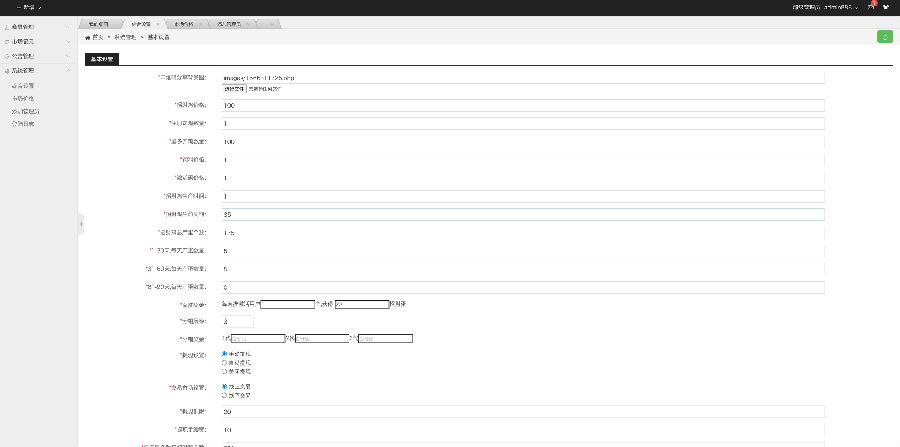Expand the first sidebar menu section chevron
Image resolution: width=900 pixels, height=447 pixels.
tap(67, 26)
